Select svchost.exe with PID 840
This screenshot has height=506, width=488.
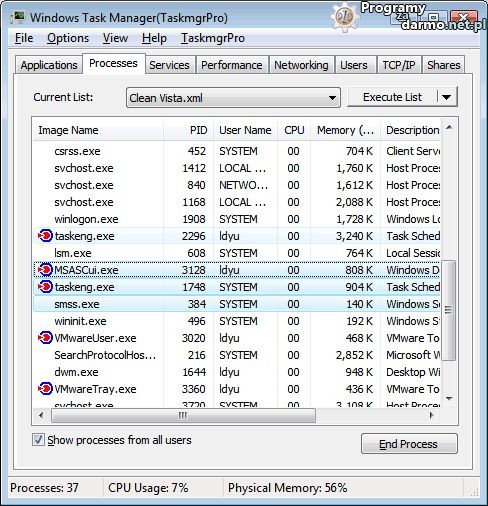coord(237,185)
